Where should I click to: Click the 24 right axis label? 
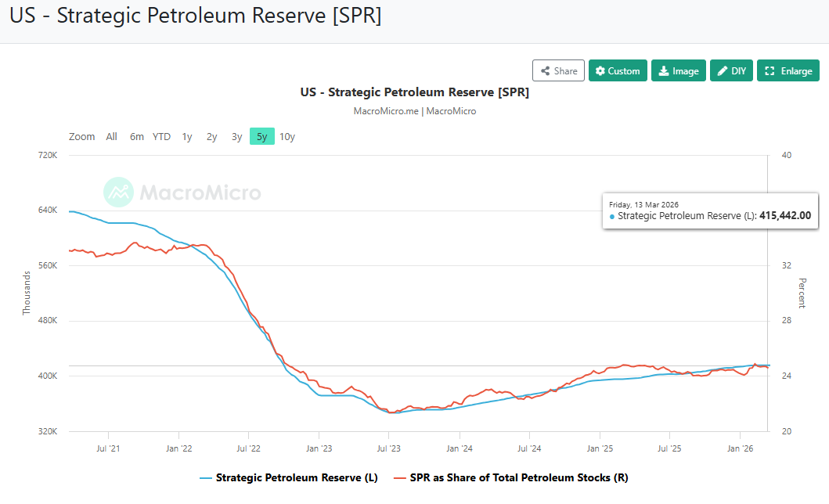(x=786, y=376)
